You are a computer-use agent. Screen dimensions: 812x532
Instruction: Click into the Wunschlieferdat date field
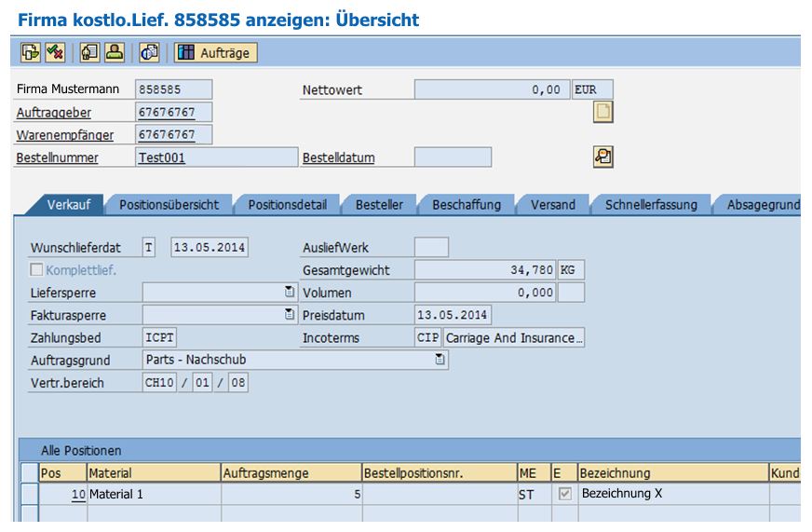tap(210, 248)
